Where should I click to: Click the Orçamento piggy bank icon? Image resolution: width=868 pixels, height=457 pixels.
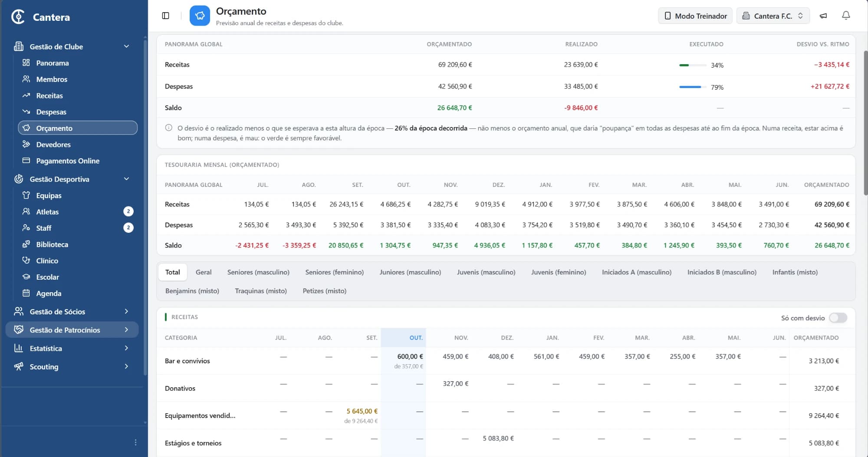200,16
